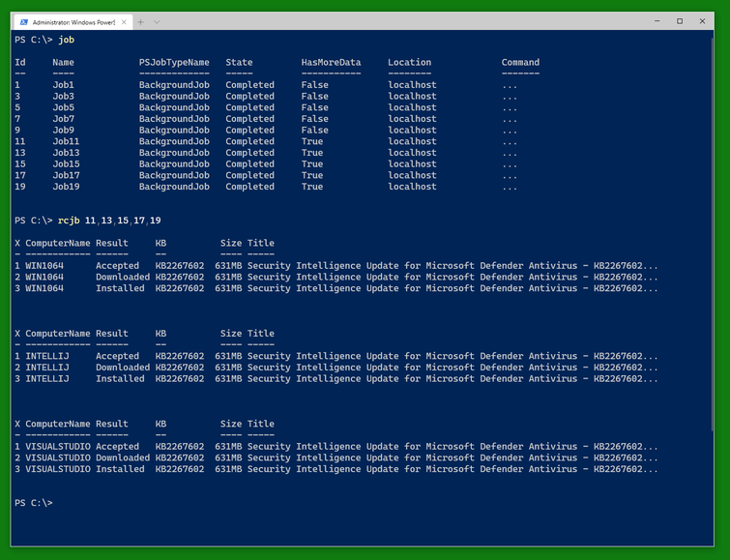Click 'True' in the Job11 row
Image resolution: width=730 pixels, height=560 pixels.
click(312, 141)
